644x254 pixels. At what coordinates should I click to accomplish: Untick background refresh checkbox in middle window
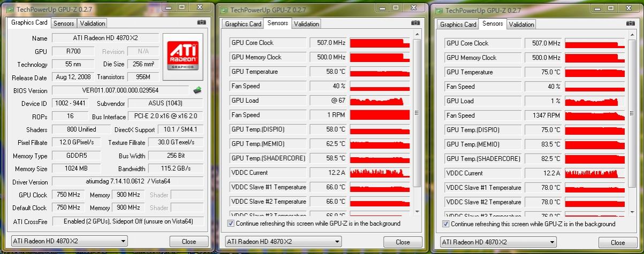(x=231, y=224)
